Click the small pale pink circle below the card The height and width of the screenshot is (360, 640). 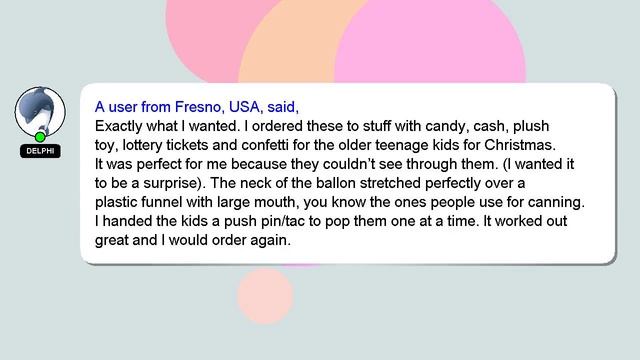[265, 296]
